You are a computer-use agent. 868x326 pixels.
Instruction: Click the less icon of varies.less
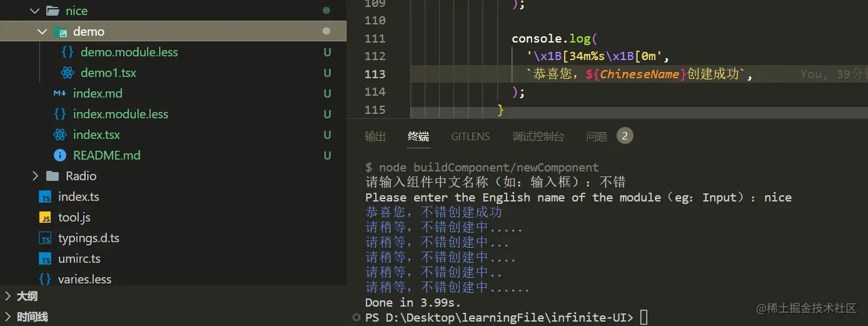(x=45, y=279)
